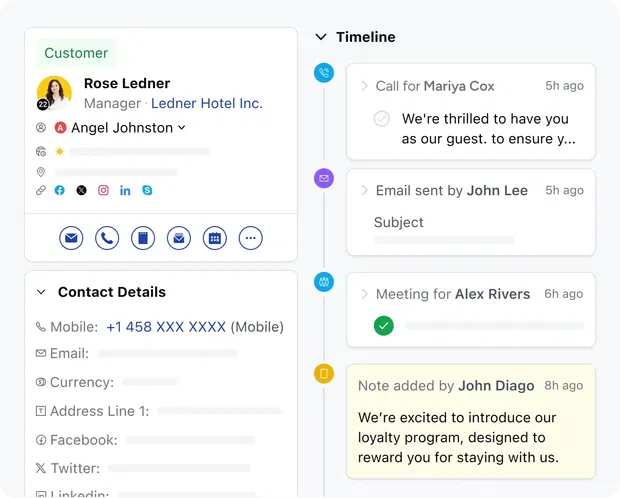Screen dimensions: 620x498
Task: Toggle the green check on Alex Rivers meeting
Action: 384,325
